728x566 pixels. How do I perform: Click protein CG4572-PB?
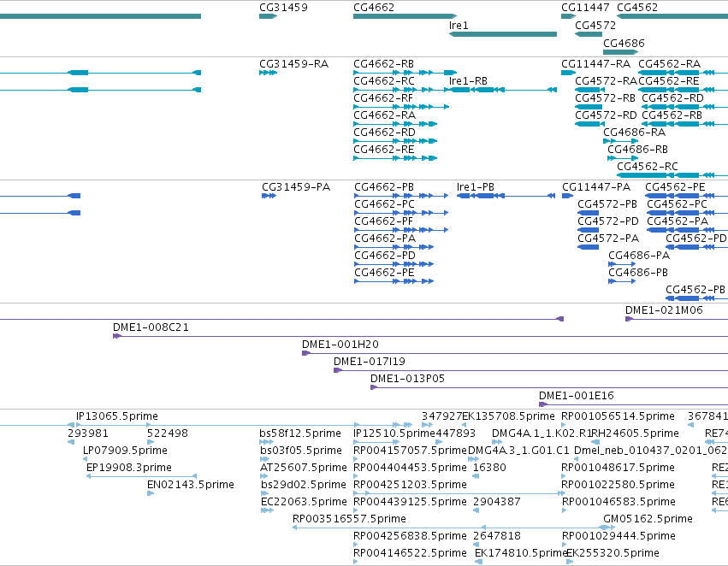pyautogui.click(x=588, y=213)
